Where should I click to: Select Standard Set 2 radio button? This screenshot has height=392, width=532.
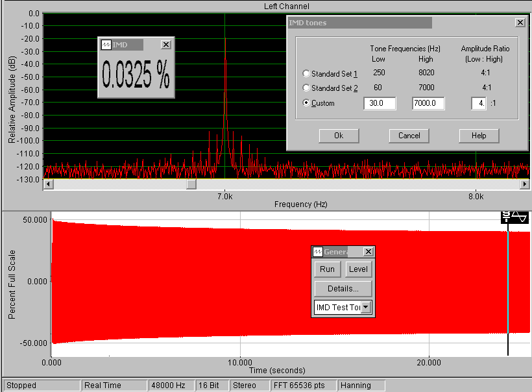[x=306, y=88]
